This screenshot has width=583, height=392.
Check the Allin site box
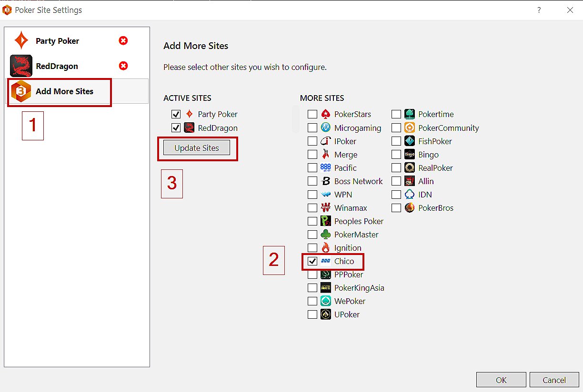(396, 181)
